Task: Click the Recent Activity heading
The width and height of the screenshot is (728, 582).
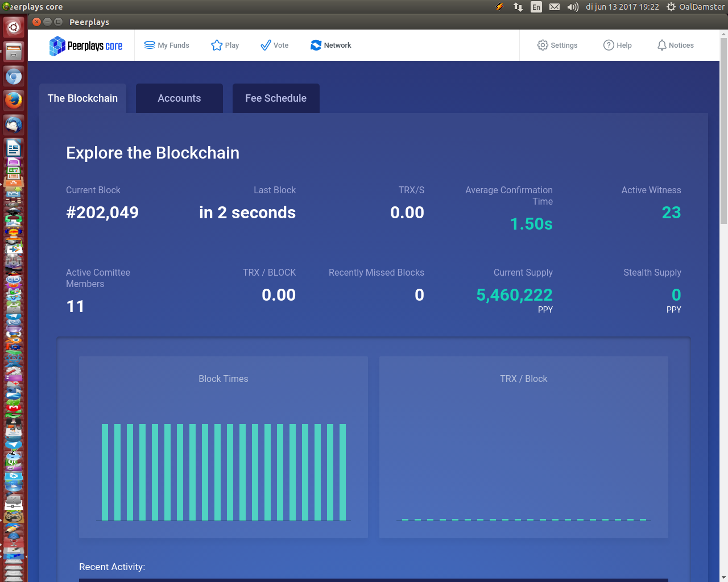Action: 112,567
